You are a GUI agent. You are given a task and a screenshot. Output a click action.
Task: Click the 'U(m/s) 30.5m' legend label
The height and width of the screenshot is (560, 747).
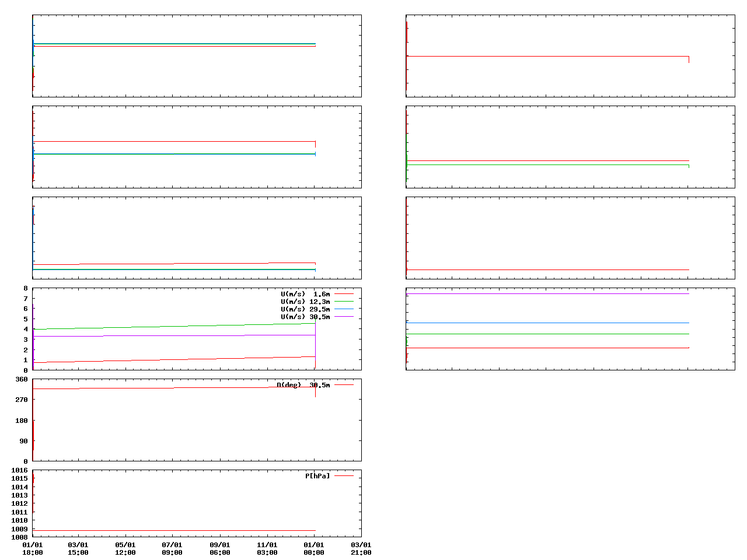pyautogui.click(x=305, y=317)
